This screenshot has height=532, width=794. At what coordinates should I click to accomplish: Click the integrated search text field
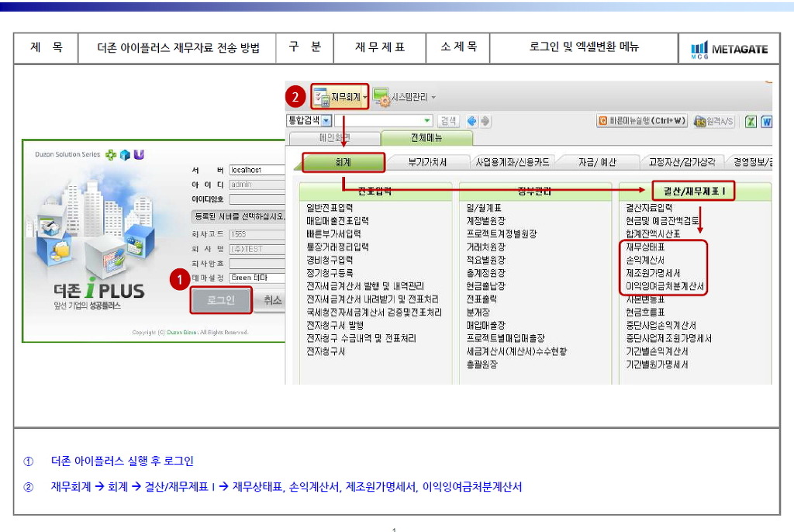click(x=378, y=120)
